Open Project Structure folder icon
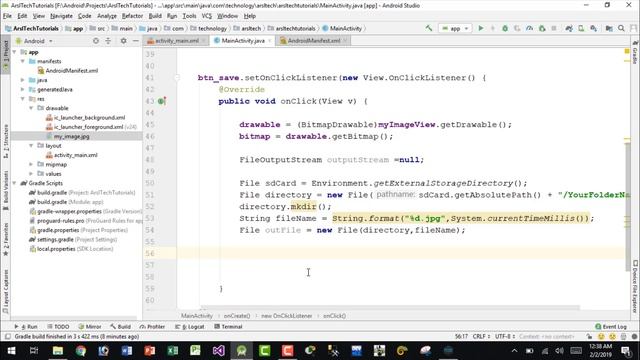The height and width of the screenshot is (360, 640). click(x=609, y=28)
